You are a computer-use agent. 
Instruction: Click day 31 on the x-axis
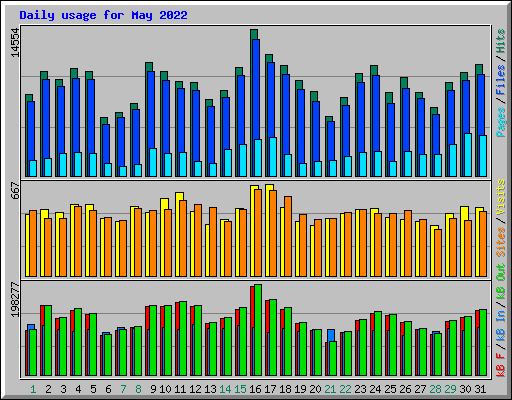(480, 389)
